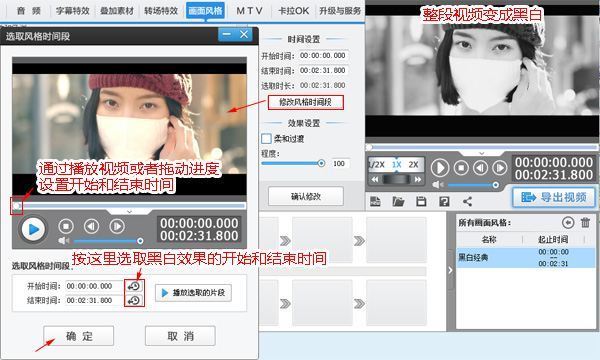This screenshot has width=600, height=360.
Task: Stop playback in the 选取风格时间段 dialog
Action: [66, 226]
